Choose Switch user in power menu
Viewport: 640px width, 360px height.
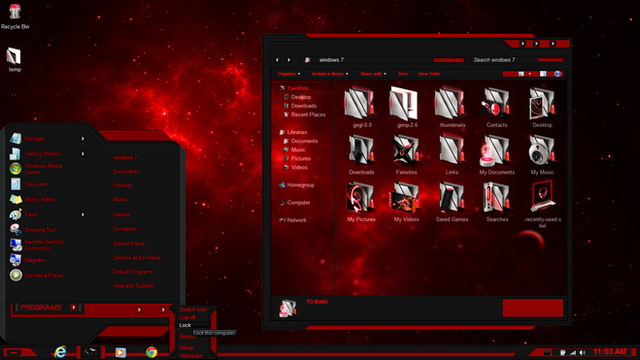193,309
